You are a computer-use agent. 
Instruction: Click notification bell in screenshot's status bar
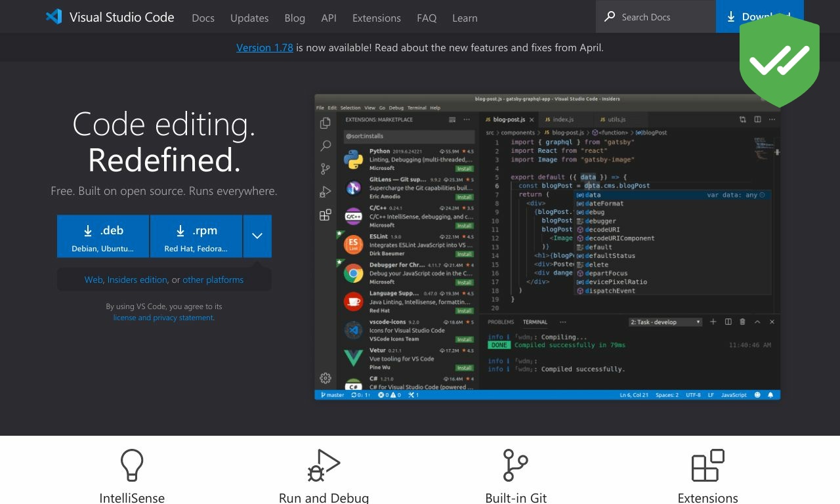(770, 395)
